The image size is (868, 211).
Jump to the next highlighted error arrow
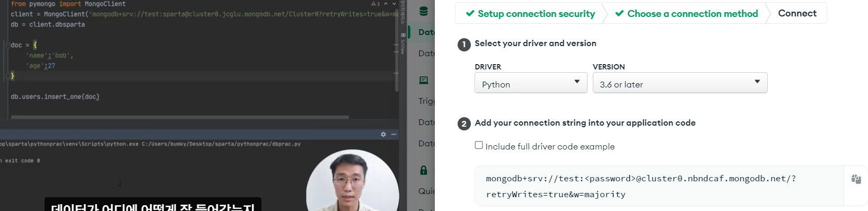(x=394, y=4)
